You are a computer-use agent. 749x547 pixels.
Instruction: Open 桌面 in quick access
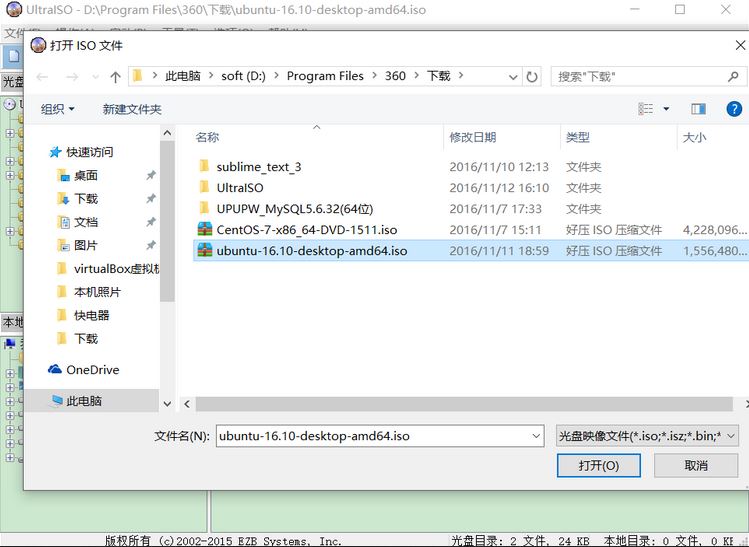point(86,175)
